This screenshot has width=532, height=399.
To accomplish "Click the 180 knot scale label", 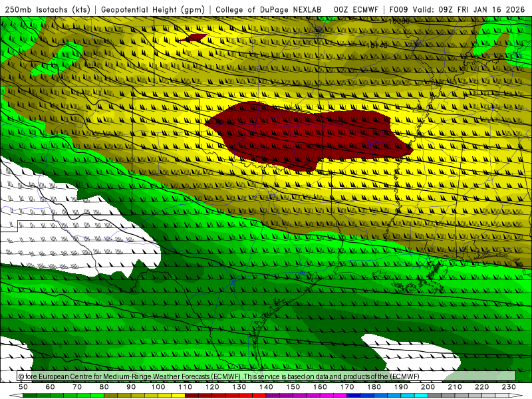I will (x=374, y=387).
